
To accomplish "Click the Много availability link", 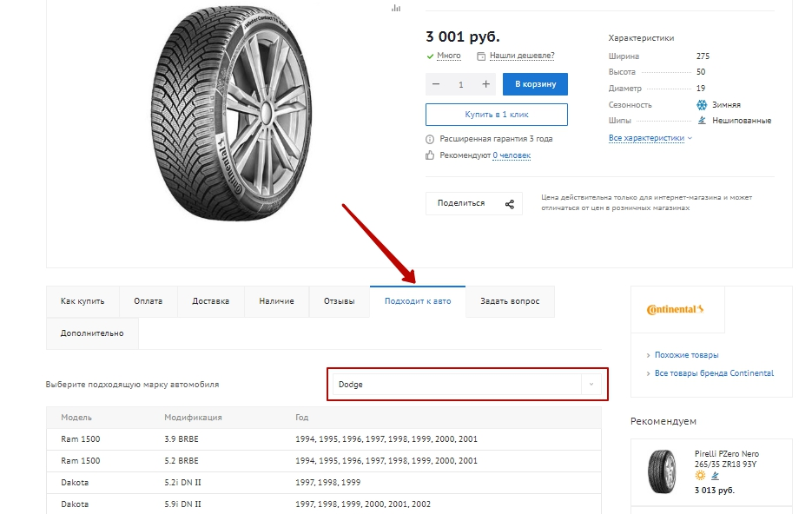I will point(448,56).
